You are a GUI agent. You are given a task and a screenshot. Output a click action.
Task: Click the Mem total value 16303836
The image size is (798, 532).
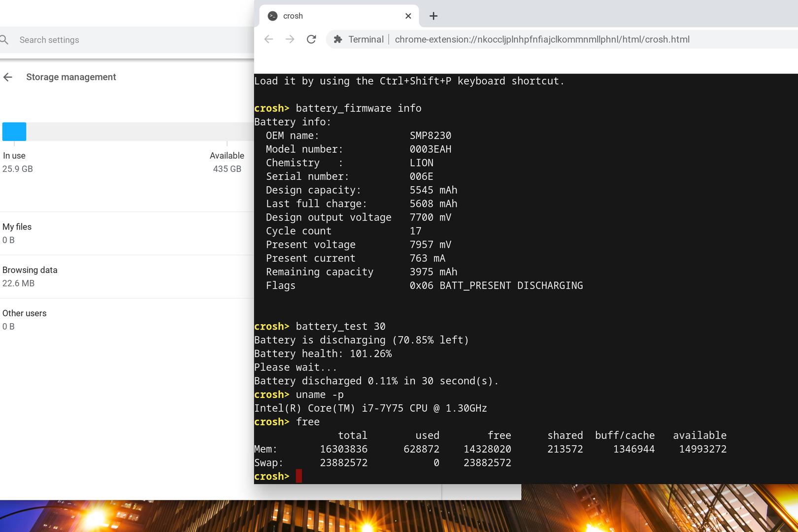(344, 449)
